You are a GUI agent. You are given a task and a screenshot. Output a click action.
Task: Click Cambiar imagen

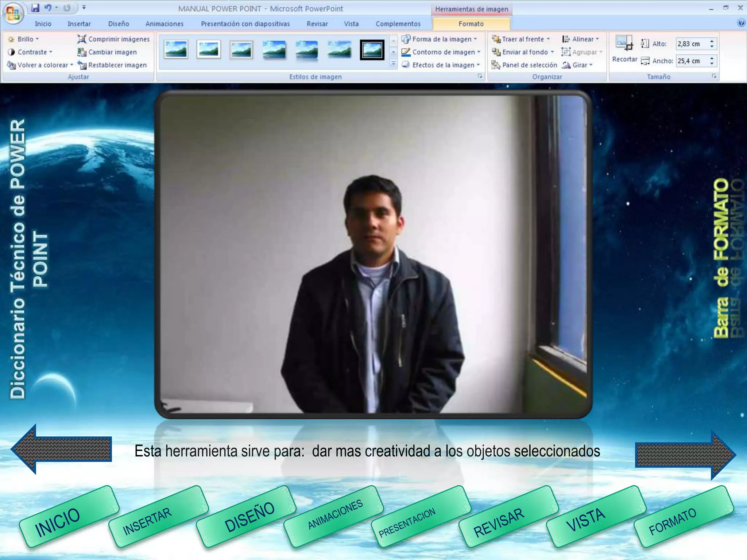click(x=107, y=52)
